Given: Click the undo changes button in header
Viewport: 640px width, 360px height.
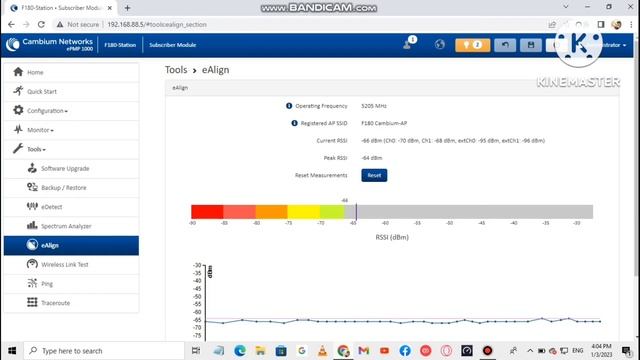Looking at the screenshot, I should (505, 45).
